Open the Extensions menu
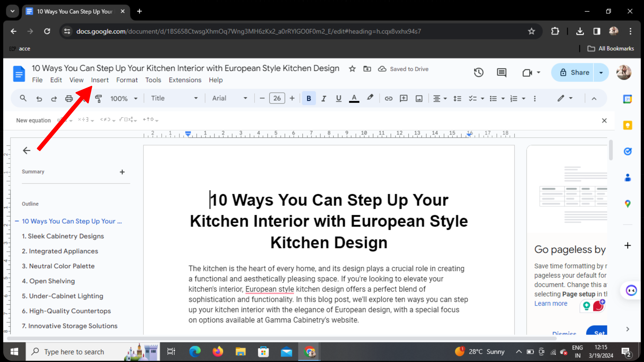Image resolution: width=644 pixels, height=362 pixels. [185, 80]
